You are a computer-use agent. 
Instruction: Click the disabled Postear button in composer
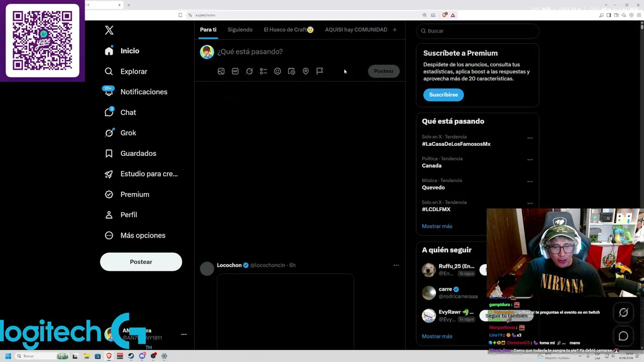(384, 71)
